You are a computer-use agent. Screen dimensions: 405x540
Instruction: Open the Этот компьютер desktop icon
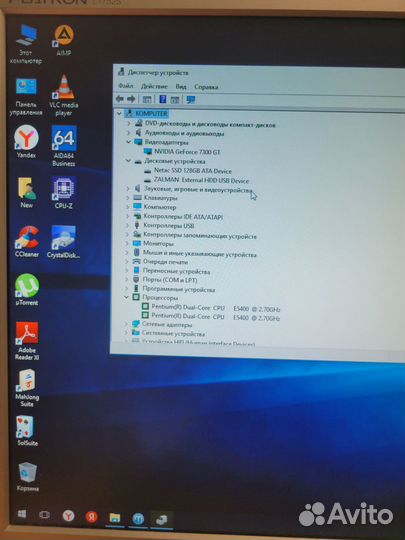26,44
